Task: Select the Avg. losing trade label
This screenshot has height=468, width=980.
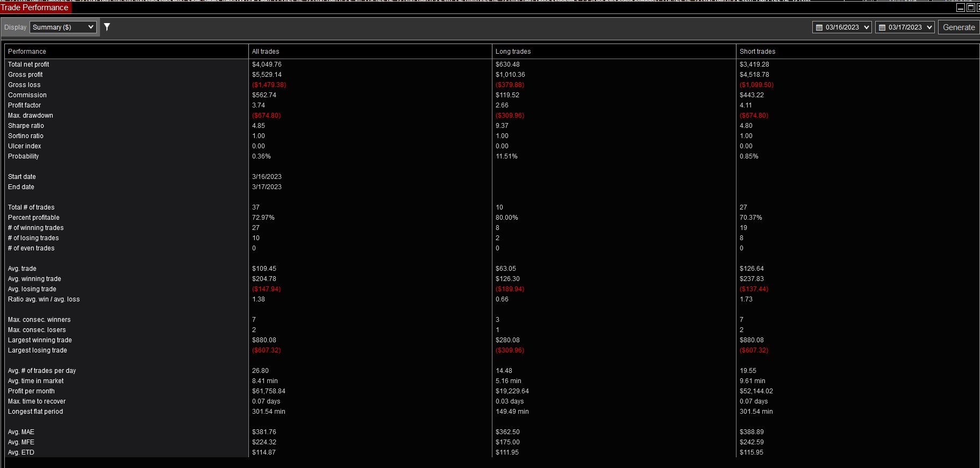Action: tap(32, 289)
